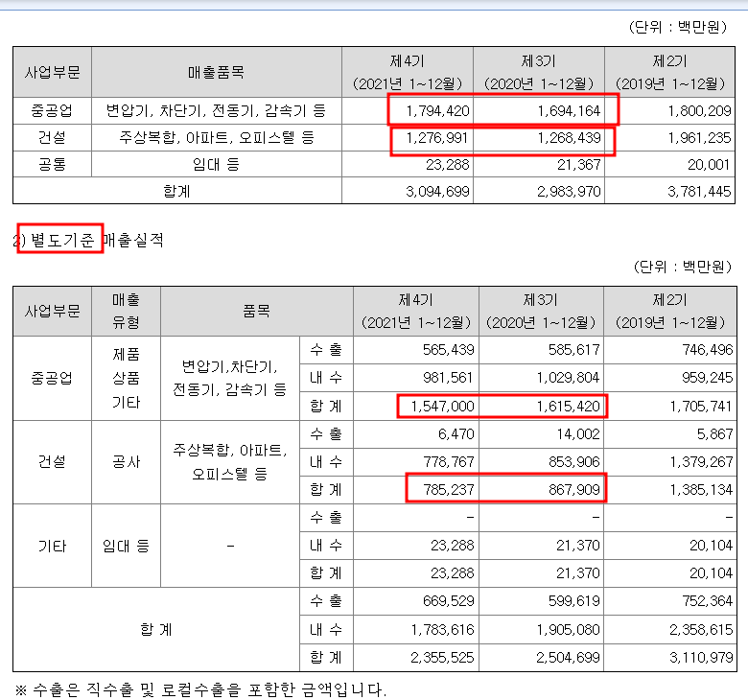
Task: Click the cell 853,906
Action: pos(573,461)
